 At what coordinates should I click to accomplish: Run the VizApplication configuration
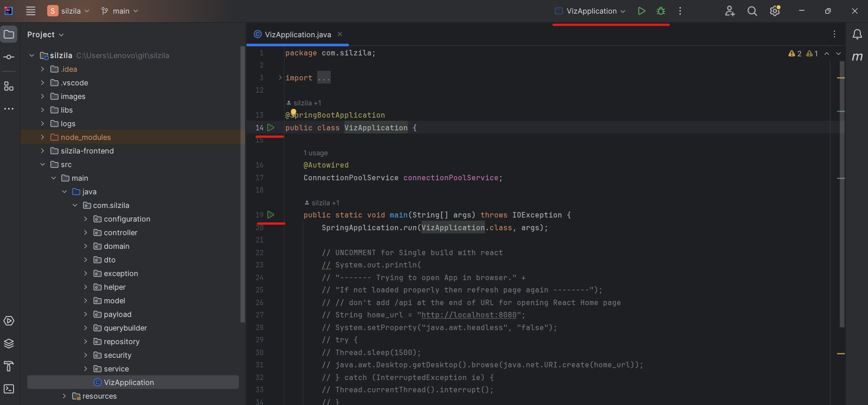[641, 11]
